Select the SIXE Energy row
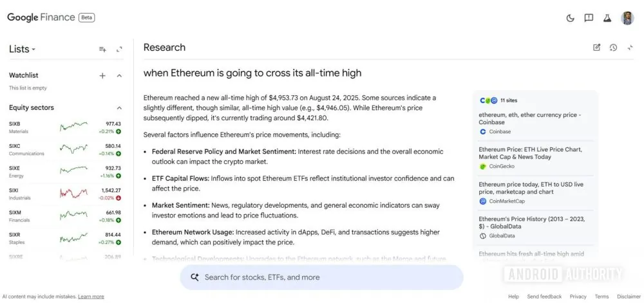 pyautogui.click(x=64, y=172)
